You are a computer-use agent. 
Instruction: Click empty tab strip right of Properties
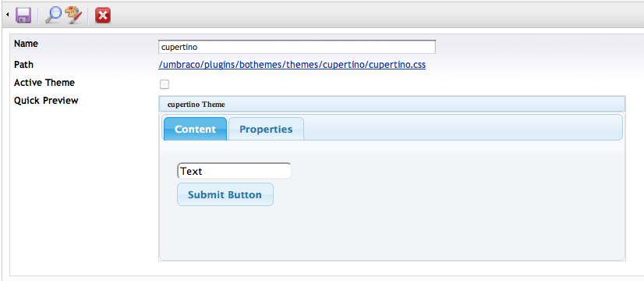point(462,127)
